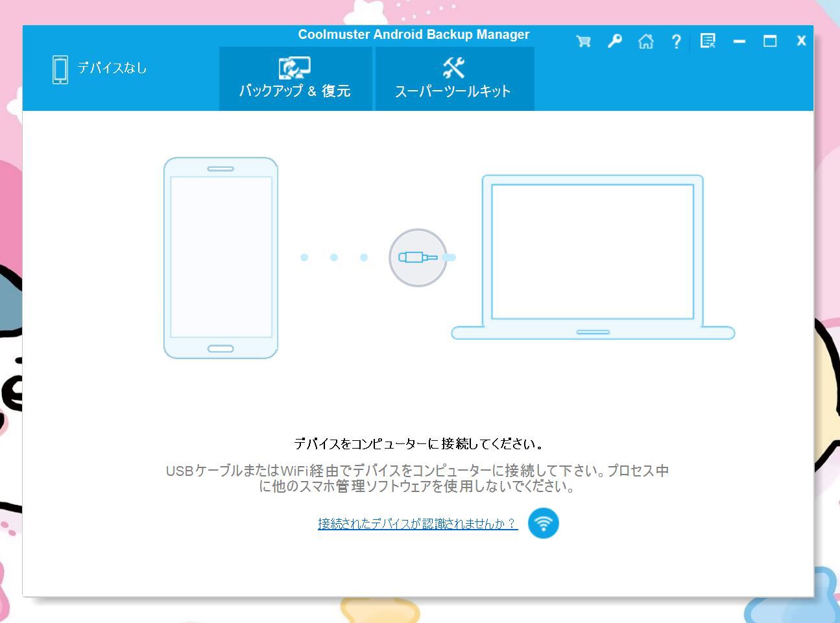Click the laptop illustration
Screen dimensions: 840x623
(x=593, y=257)
